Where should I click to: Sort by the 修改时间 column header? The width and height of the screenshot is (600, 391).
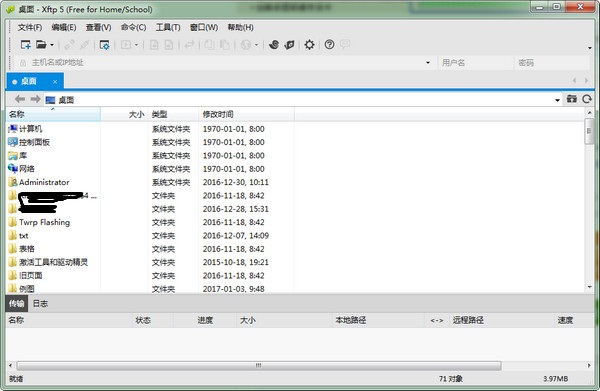coord(246,114)
